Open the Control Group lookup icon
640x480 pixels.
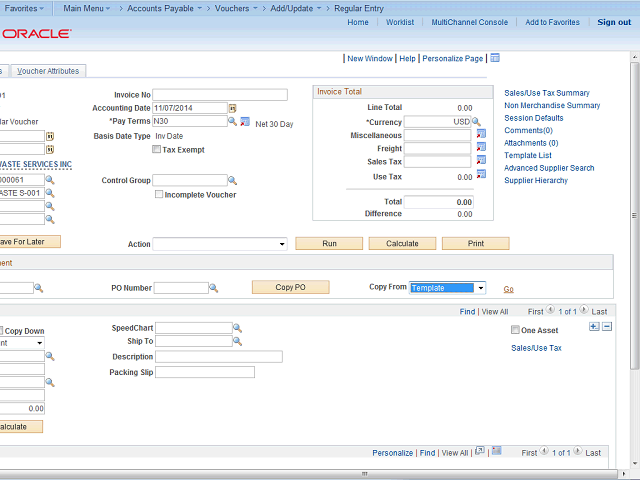tap(232, 181)
